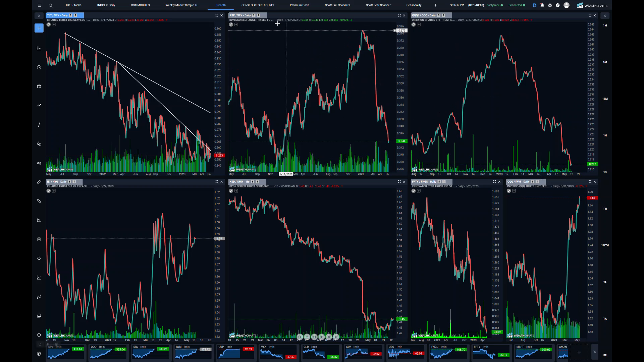Image resolution: width=644 pixels, height=362 pixels.
Task: Open the chart type tool in left sidebar
Action: click(39, 48)
